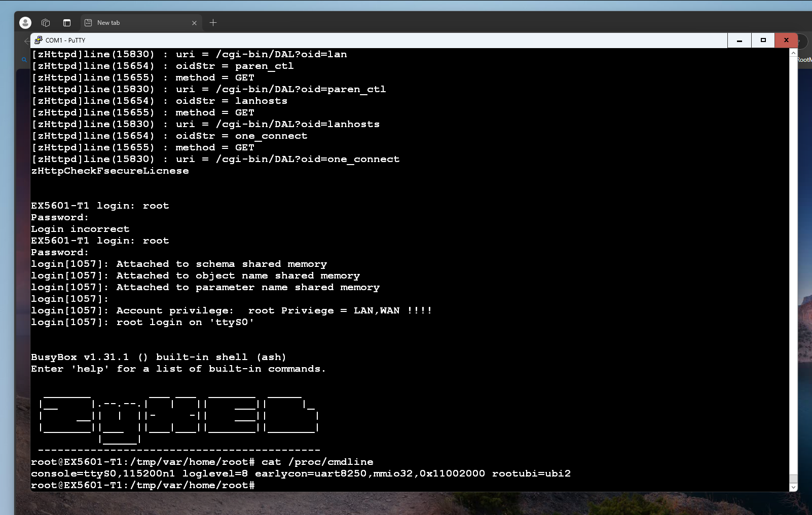Viewport: 812px width, 515px height.
Task: Open the tab actions menu icon
Action: point(67,23)
